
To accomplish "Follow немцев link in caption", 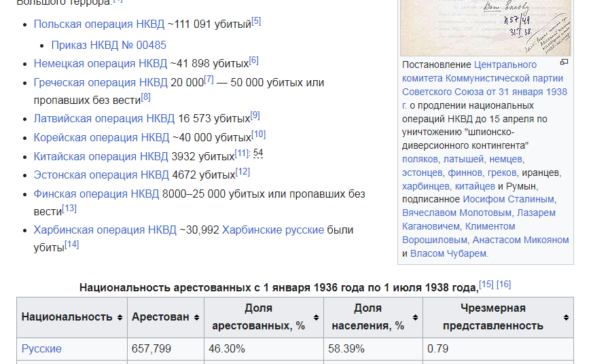I will pyautogui.click(x=506, y=159).
